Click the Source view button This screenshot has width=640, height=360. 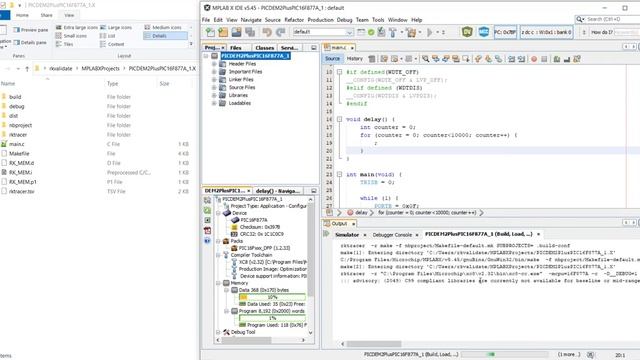coord(332,59)
